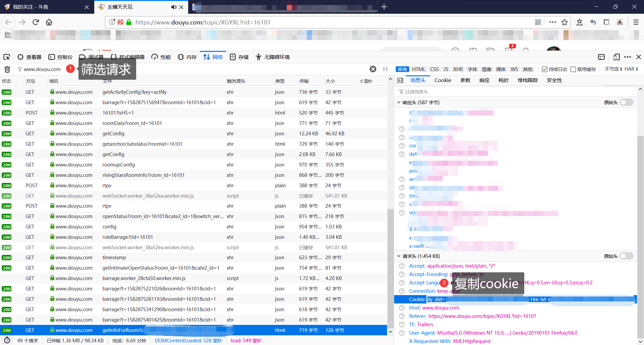Toggle the 持续日志 checkbox
The height and width of the screenshot is (345, 644).
[x=545, y=69]
